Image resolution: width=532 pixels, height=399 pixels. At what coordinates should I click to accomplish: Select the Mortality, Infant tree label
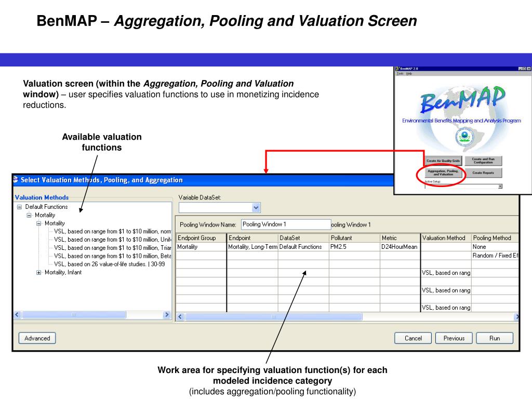pyautogui.click(x=63, y=272)
